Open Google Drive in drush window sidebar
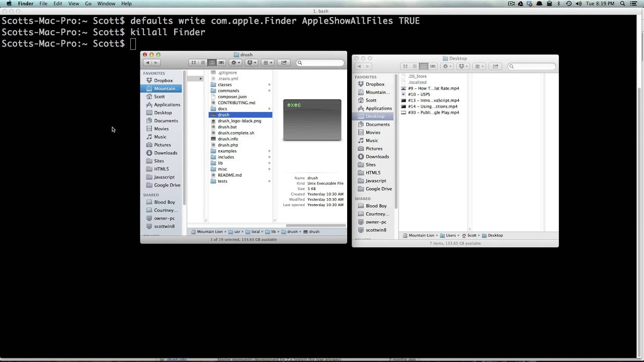 click(167, 185)
